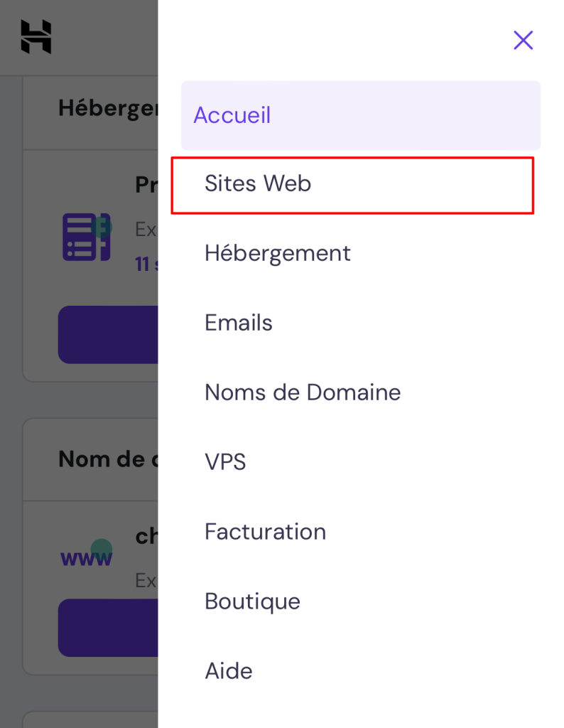This screenshot has height=728, width=564.
Task: Navigate to Noms de Domaine
Action: point(303,392)
